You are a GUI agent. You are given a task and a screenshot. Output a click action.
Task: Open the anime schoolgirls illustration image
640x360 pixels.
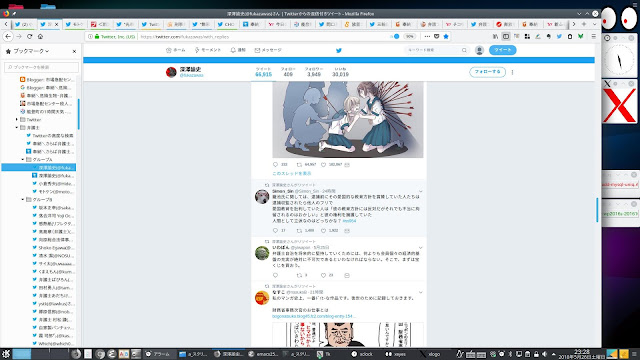[x=348, y=119]
